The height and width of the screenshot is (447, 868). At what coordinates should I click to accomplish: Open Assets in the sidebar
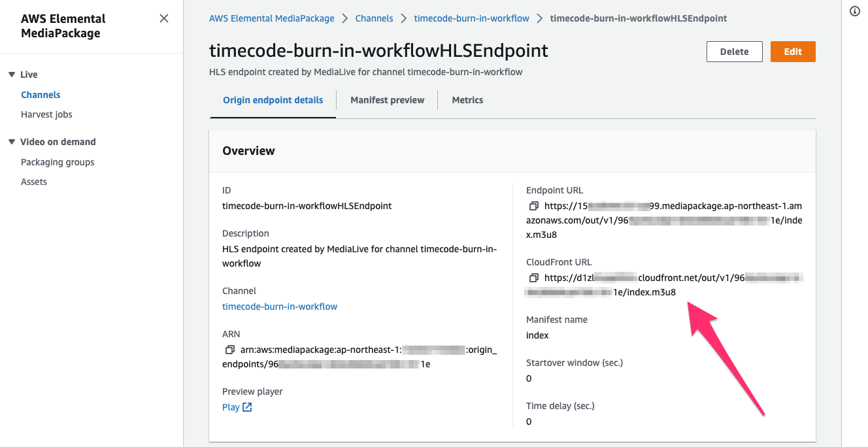[34, 182]
